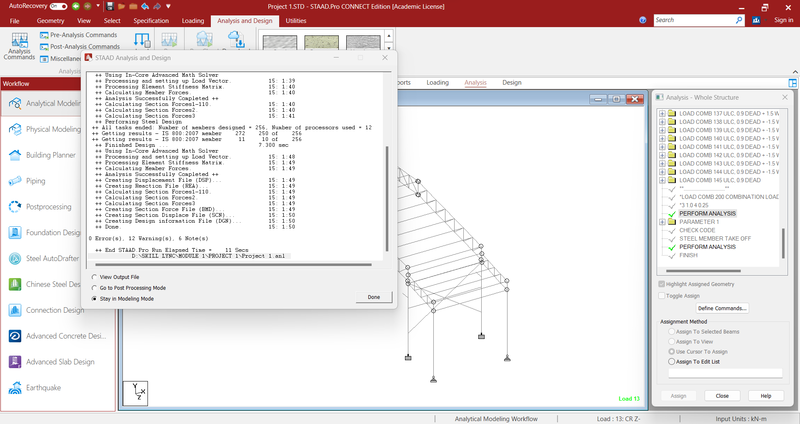Select Assign To Selected Beams radio
This screenshot has height=424, width=800.
click(x=671, y=332)
